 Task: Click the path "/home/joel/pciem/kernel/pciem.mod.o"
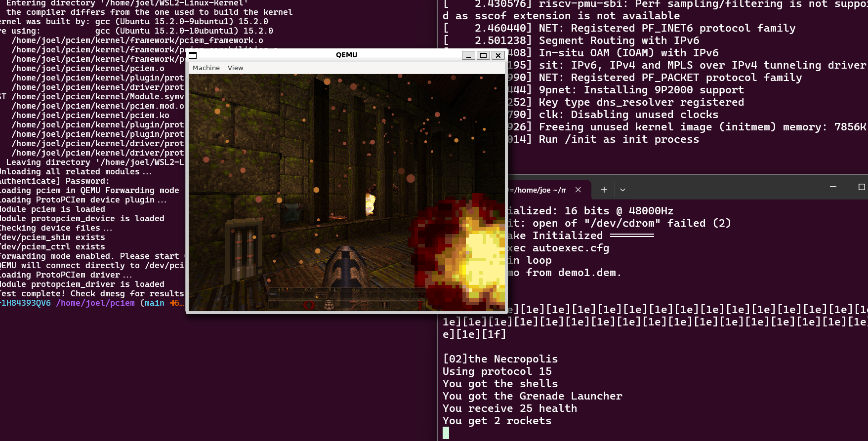(x=98, y=106)
